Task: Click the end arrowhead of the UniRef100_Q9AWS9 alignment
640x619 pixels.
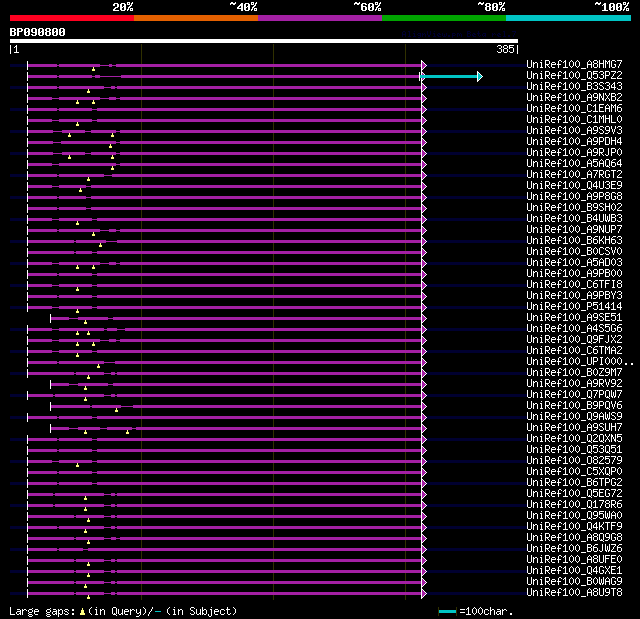Action: click(x=424, y=417)
